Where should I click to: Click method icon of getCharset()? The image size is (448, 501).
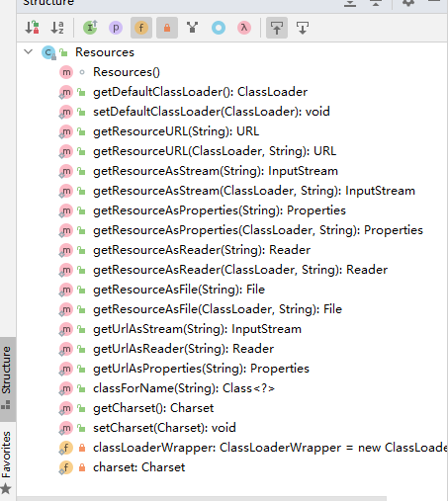point(66,408)
